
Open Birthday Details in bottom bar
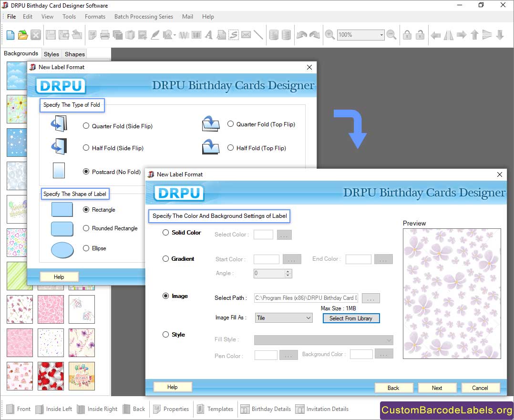tap(266, 409)
